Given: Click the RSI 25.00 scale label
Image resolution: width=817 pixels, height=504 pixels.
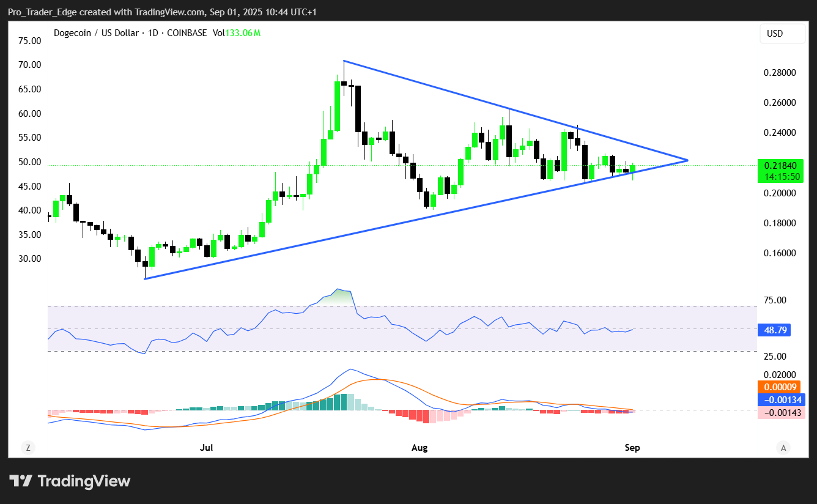Looking at the screenshot, I should click(x=775, y=357).
